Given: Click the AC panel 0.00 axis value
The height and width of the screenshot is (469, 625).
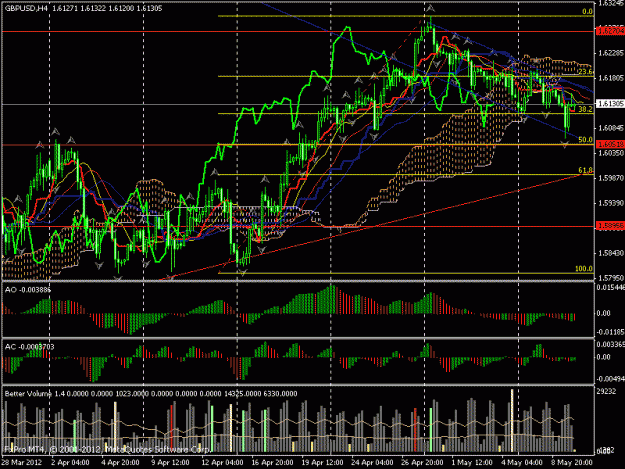Looking at the screenshot, I should (604, 357).
